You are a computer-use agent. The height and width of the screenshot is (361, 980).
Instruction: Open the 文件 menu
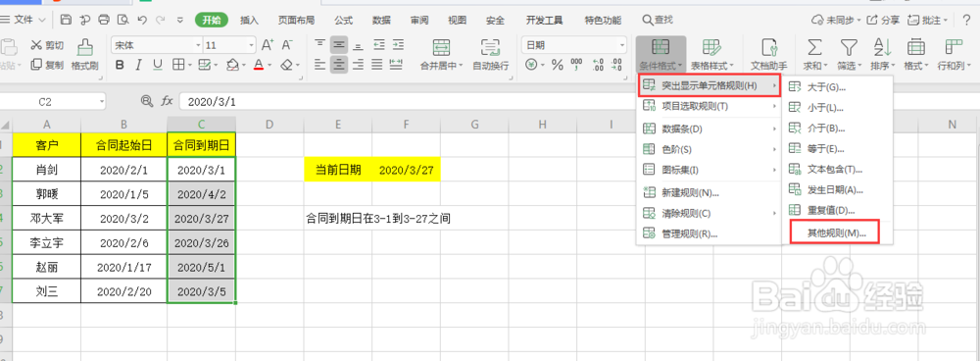24,20
